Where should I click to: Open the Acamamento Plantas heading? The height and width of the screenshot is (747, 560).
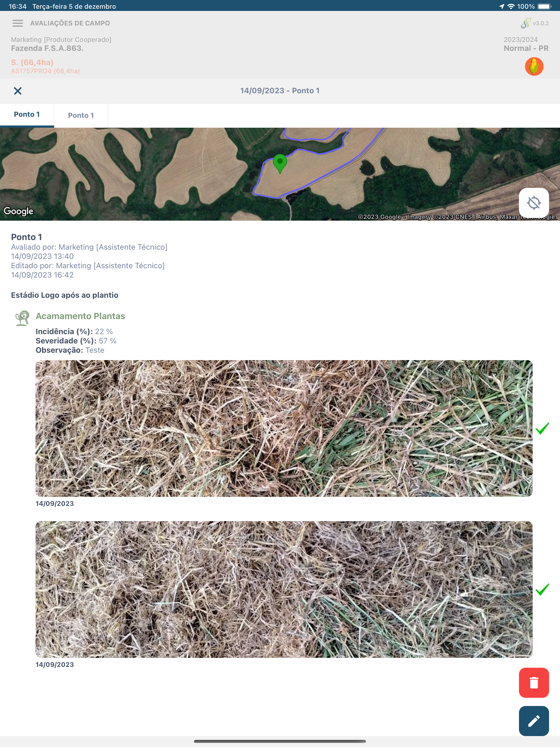pos(80,316)
